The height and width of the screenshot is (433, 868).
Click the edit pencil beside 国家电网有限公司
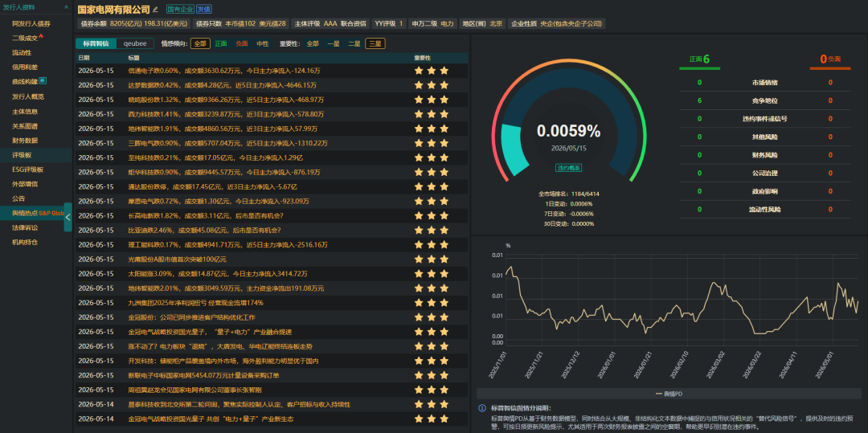[x=156, y=10]
